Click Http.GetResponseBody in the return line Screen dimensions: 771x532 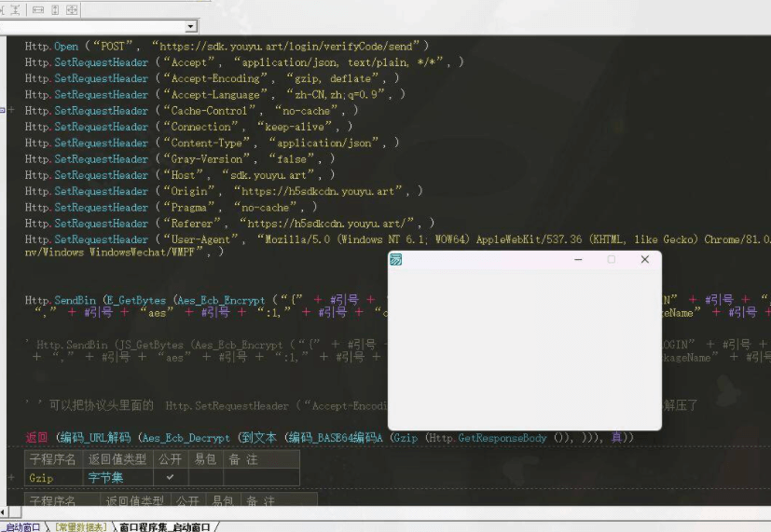[x=488, y=437]
